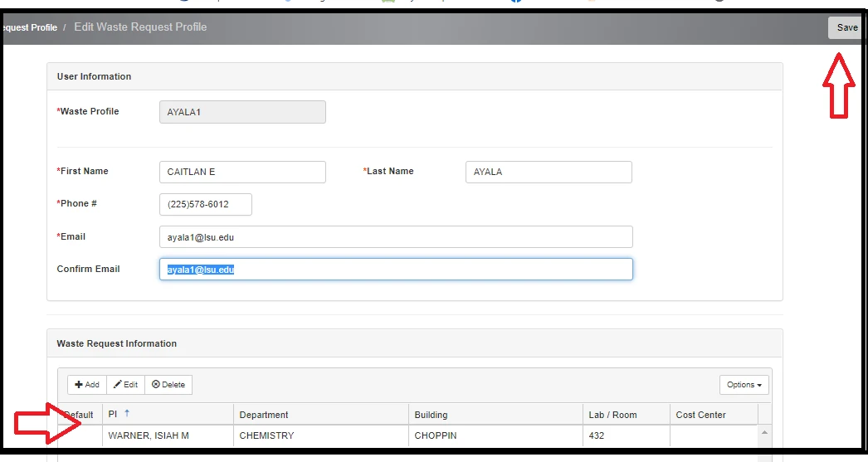Click the Department column header
Viewport: 868px width, 462px height.
264,415
